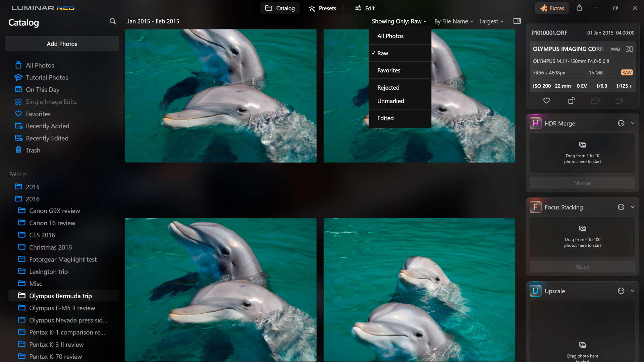Choose Favorites in the filter menu
644x362 pixels.
(x=389, y=70)
